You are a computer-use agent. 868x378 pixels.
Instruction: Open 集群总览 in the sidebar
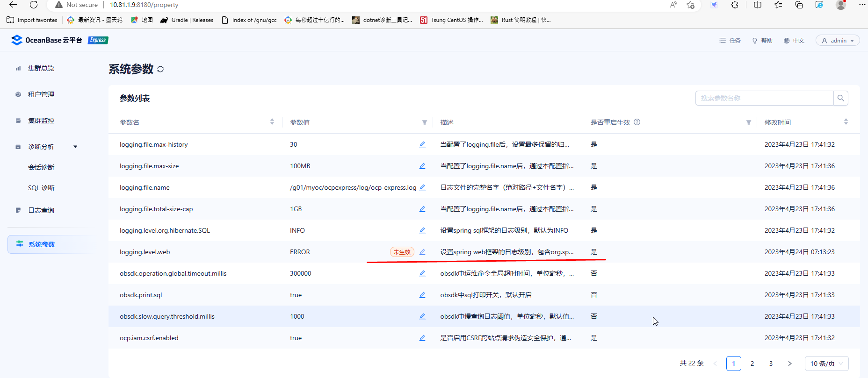41,68
